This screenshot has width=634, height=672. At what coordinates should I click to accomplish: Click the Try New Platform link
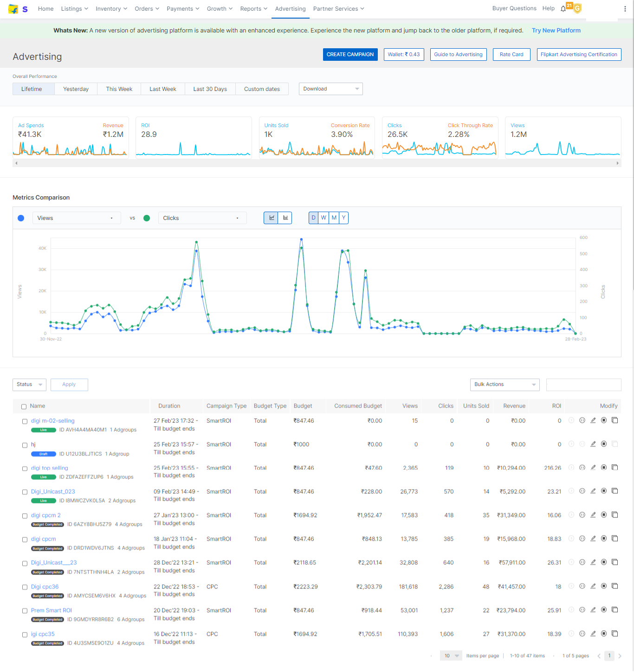[556, 31]
